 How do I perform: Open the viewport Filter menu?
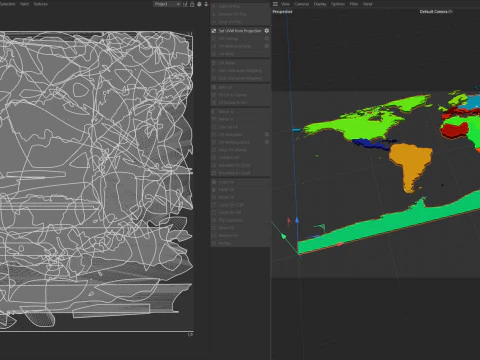tap(354, 4)
